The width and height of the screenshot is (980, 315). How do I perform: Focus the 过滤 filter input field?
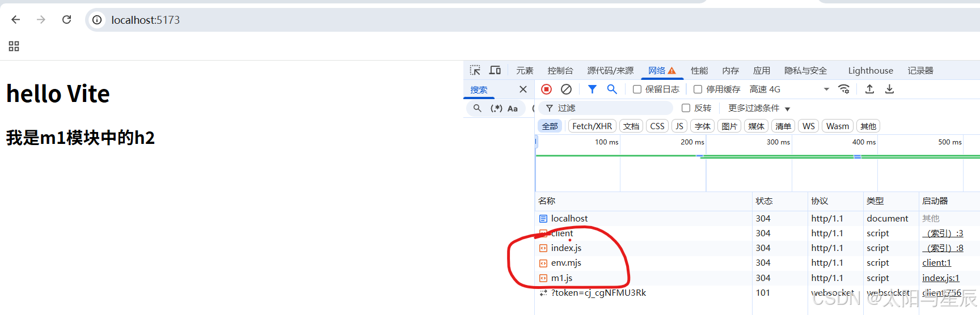tap(606, 108)
